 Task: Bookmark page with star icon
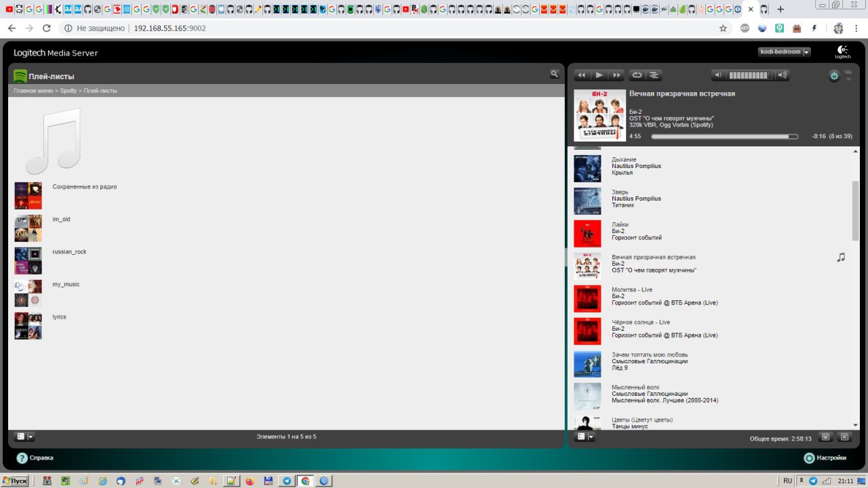point(723,28)
